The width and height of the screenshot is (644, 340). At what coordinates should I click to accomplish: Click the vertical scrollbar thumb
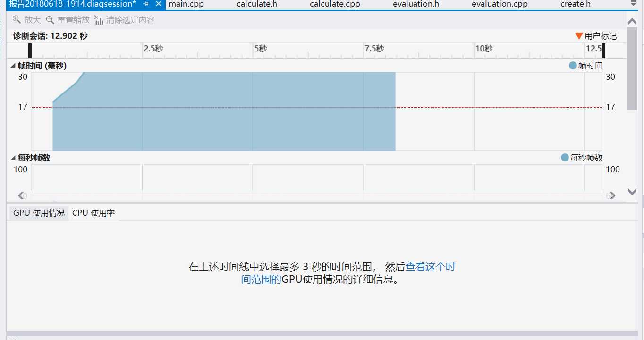coord(632,69)
